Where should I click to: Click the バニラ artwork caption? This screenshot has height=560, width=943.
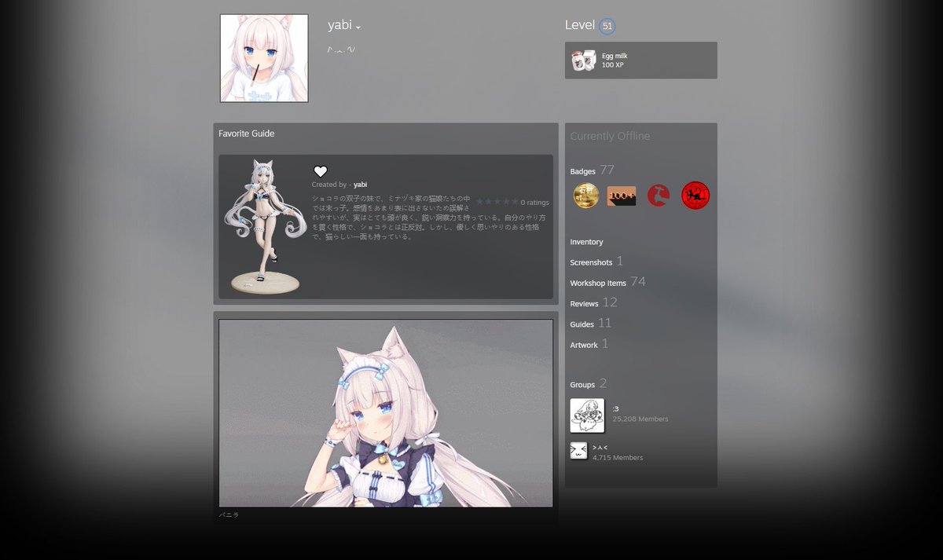(x=229, y=514)
